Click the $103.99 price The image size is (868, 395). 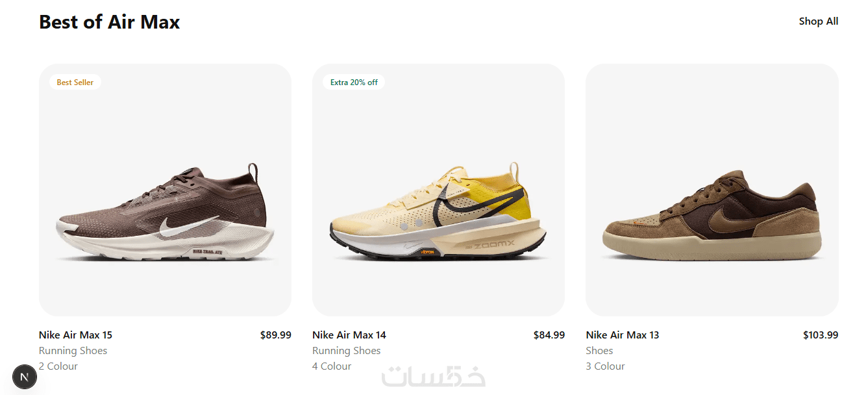tap(821, 335)
